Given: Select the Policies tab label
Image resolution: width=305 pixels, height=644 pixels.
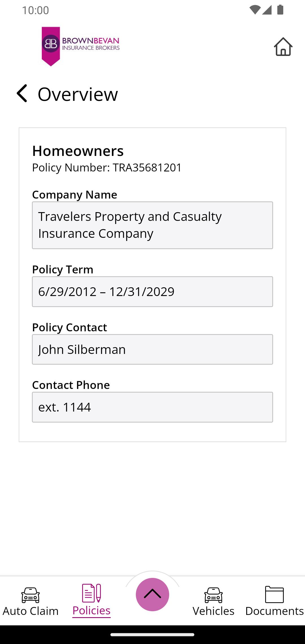Looking at the screenshot, I should pos(91,611).
